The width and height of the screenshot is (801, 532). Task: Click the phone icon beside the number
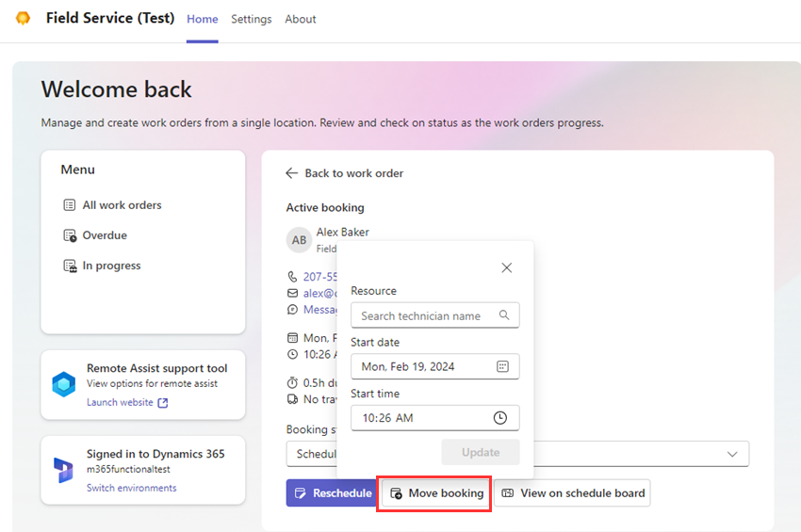292,277
